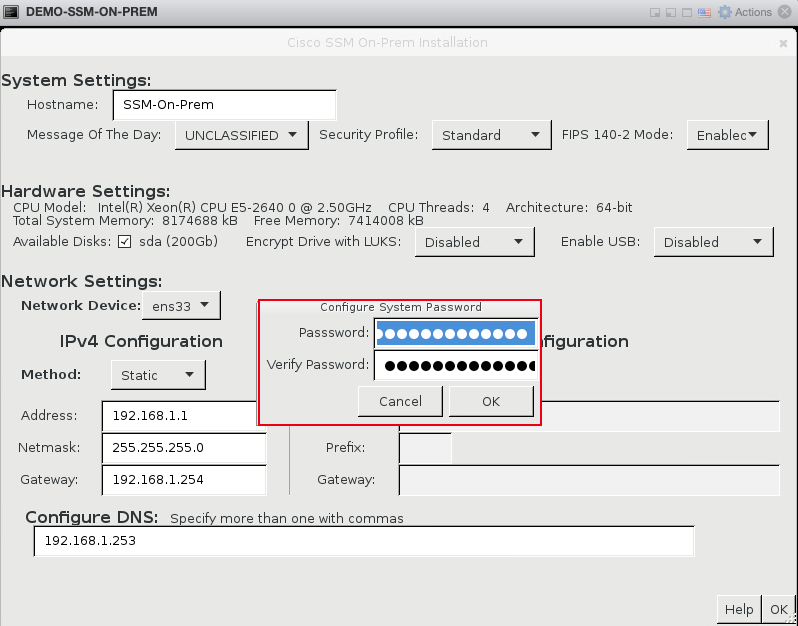Click the Verify Password field
Screen dimensions: 798x626
[455, 365]
